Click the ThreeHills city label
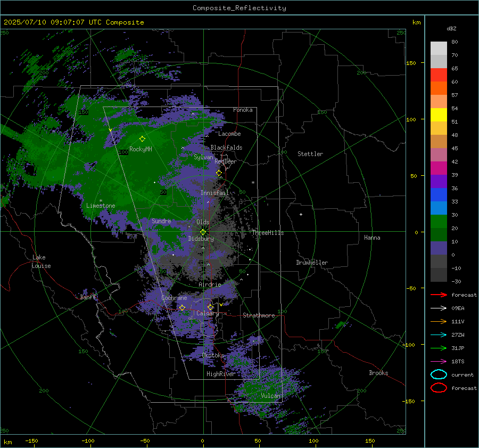 [x=268, y=233]
